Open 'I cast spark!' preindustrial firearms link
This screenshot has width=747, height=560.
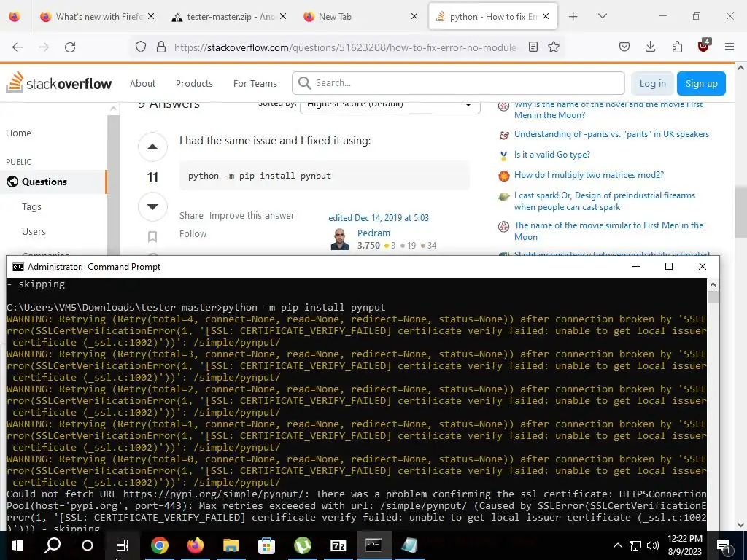605,201
